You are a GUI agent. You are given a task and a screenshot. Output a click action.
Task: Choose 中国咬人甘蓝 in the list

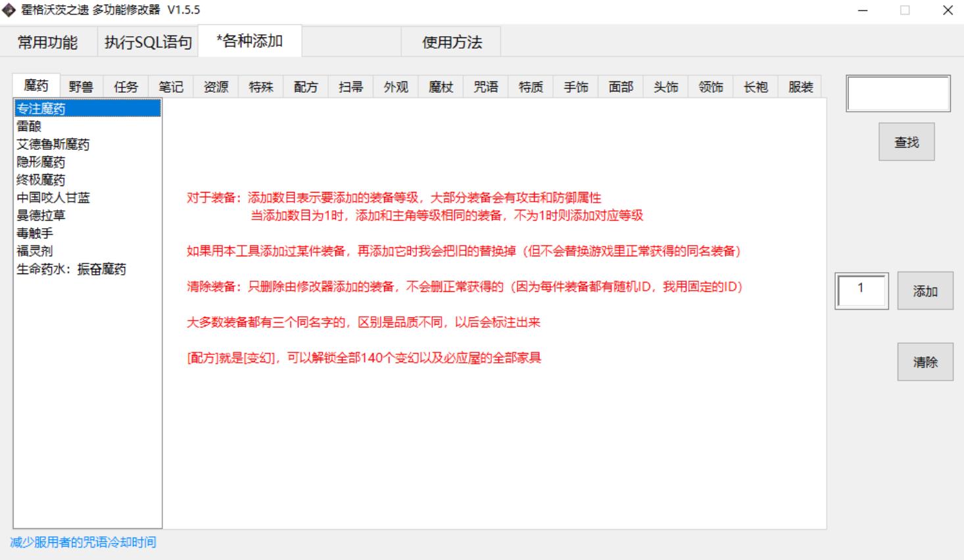[x=53, y=197]
